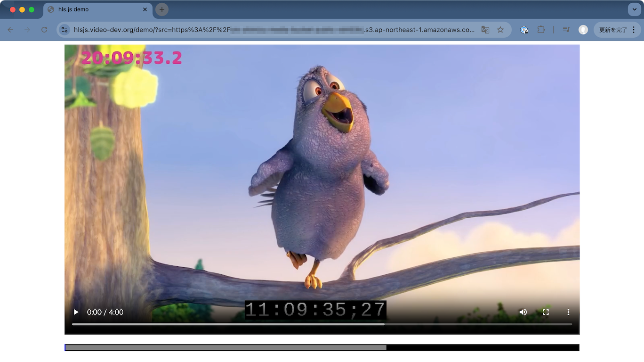Seek using the video progress bar

click(322, 324)
